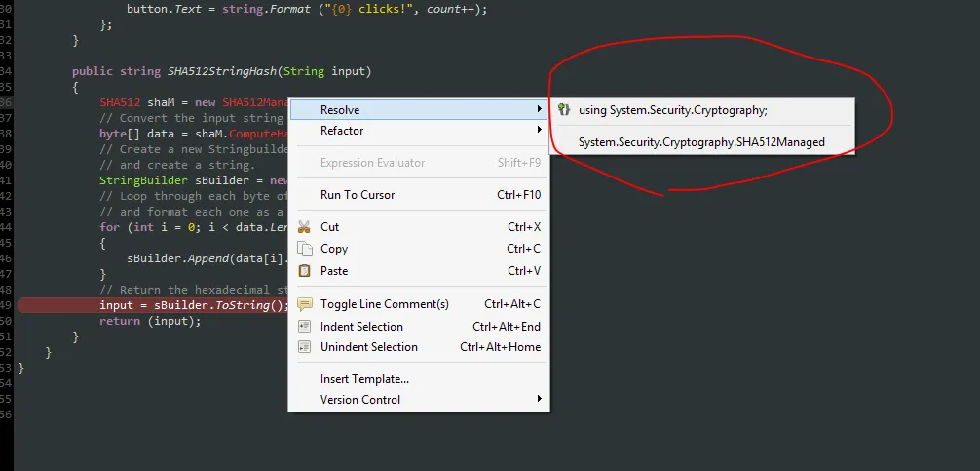
Task: Choose Insert Template...
Action: (419, 379)
